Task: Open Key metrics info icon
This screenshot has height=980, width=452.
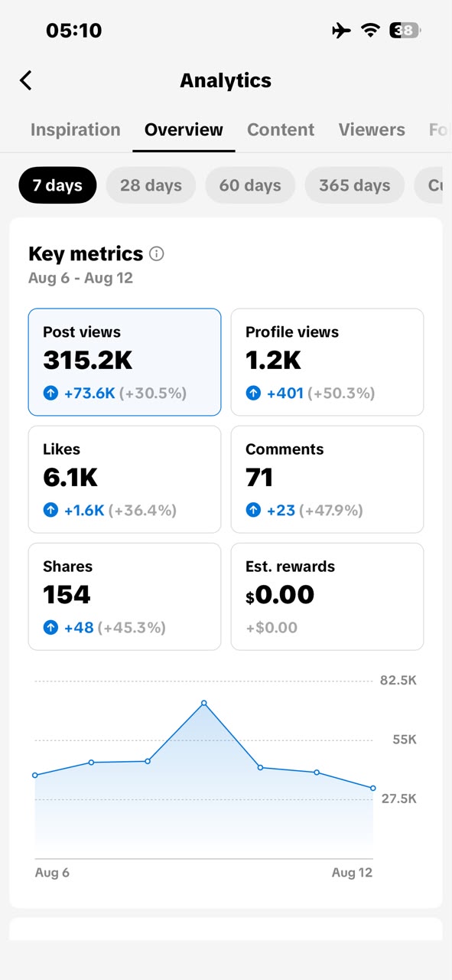Action: click(x=157, y=253)
